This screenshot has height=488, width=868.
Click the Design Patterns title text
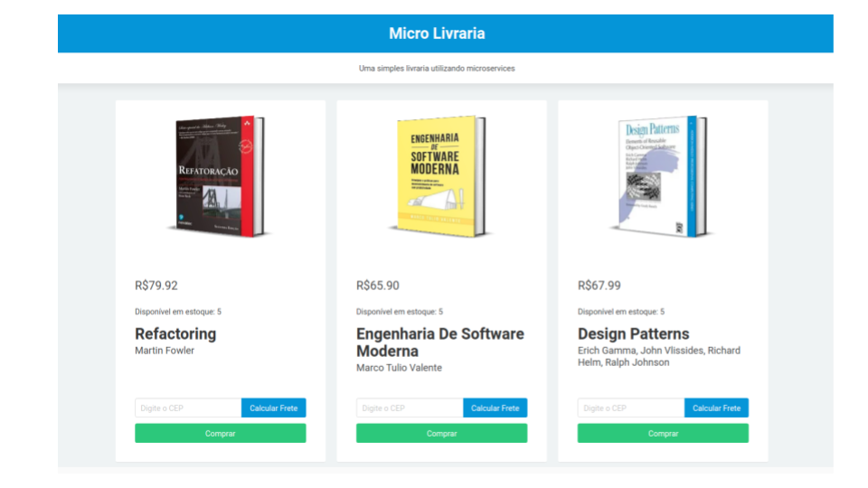tap(633, 333)
